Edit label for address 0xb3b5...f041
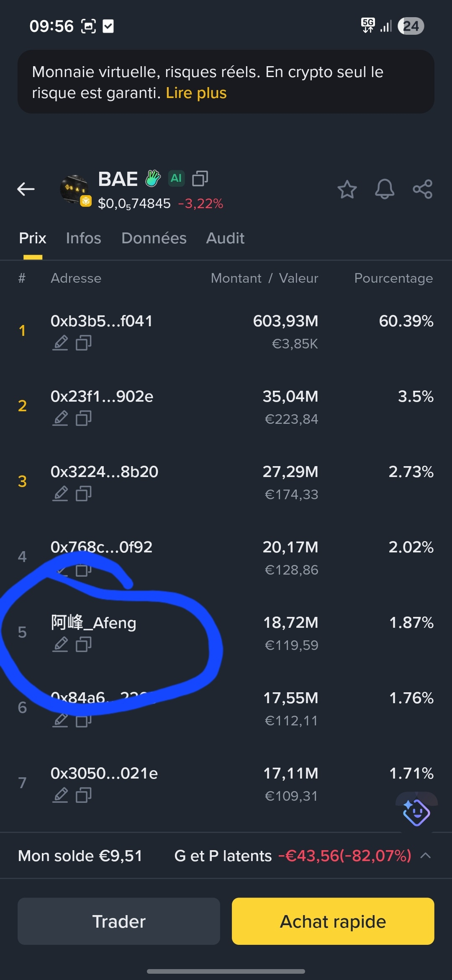Image resolution: width=452 pixels, height=980 pixels. tap(60, 343)
